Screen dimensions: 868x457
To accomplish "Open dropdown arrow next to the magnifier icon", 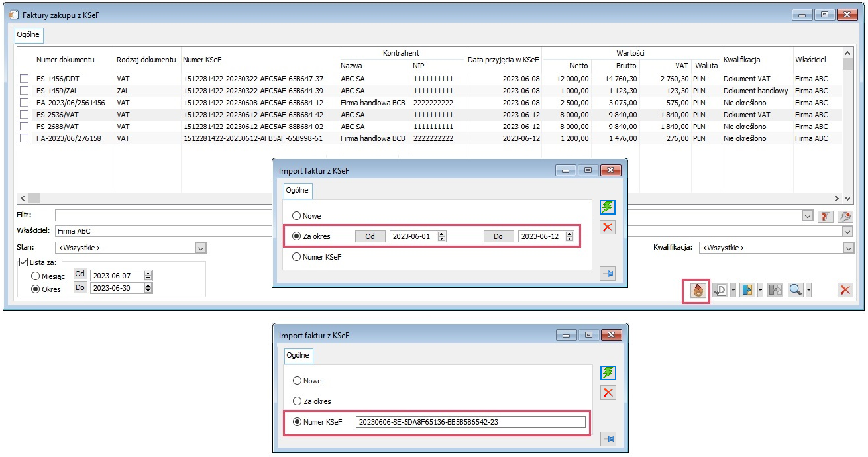I will (808, 290).
